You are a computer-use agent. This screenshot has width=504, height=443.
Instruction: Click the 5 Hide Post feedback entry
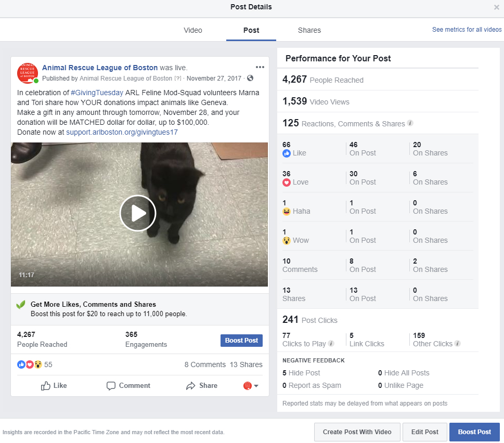point(301,373)
